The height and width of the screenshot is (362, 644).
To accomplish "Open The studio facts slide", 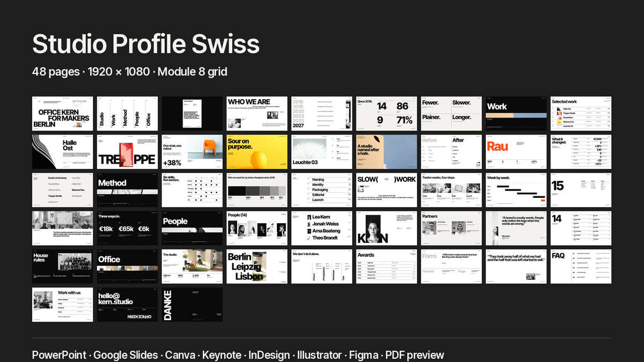I will click(192, 267).
